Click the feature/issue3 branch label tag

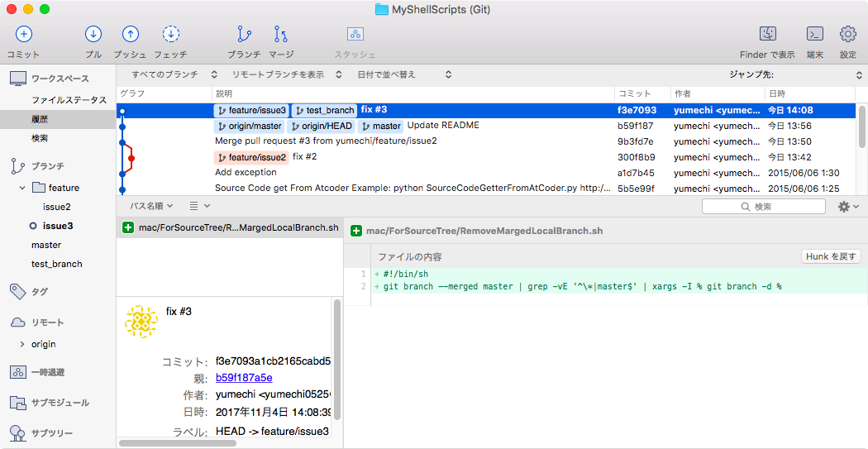tap(251, 111)
